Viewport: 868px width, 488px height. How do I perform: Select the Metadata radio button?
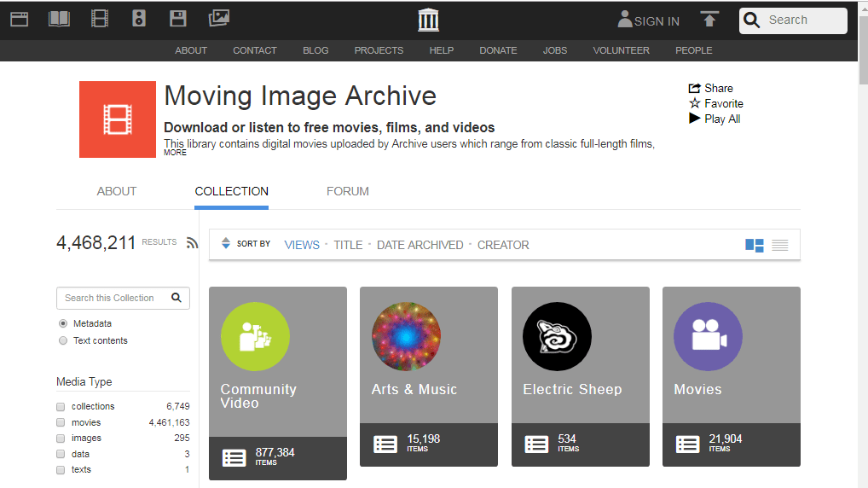[63, 323]
